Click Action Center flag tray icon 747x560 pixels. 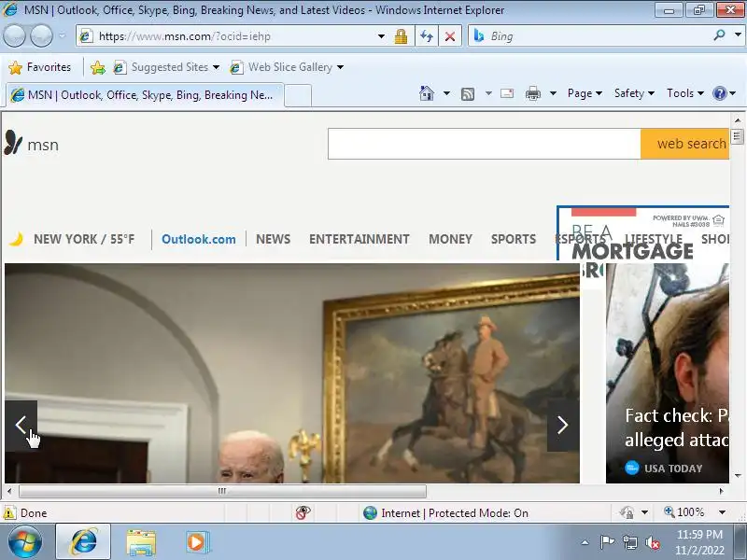click(x=607, y=542)
